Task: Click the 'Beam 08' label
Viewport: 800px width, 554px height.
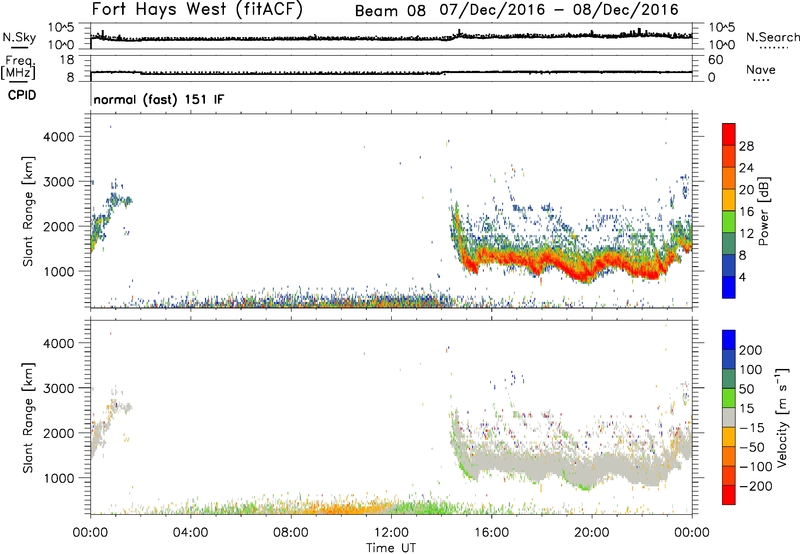Action: click(x=390, y=11)
